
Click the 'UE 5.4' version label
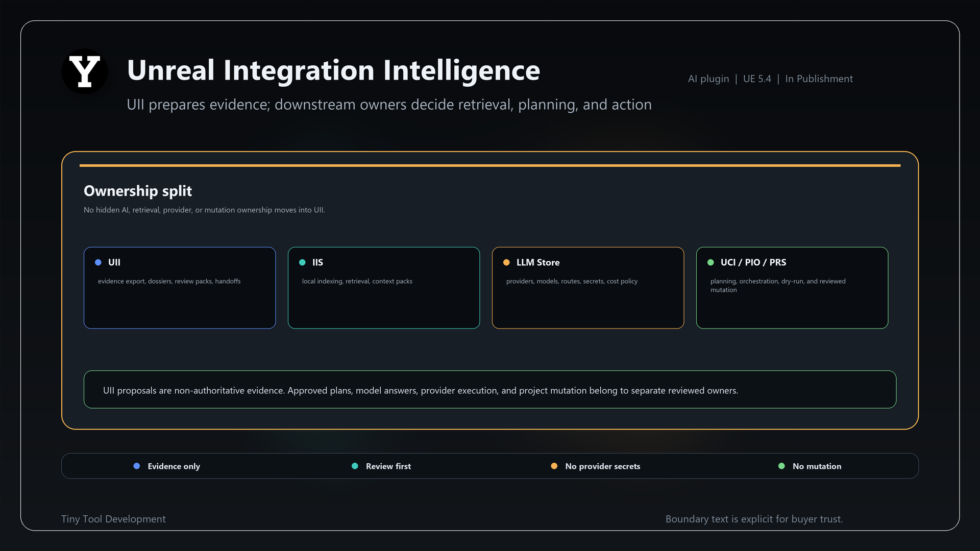pos(757,79)
